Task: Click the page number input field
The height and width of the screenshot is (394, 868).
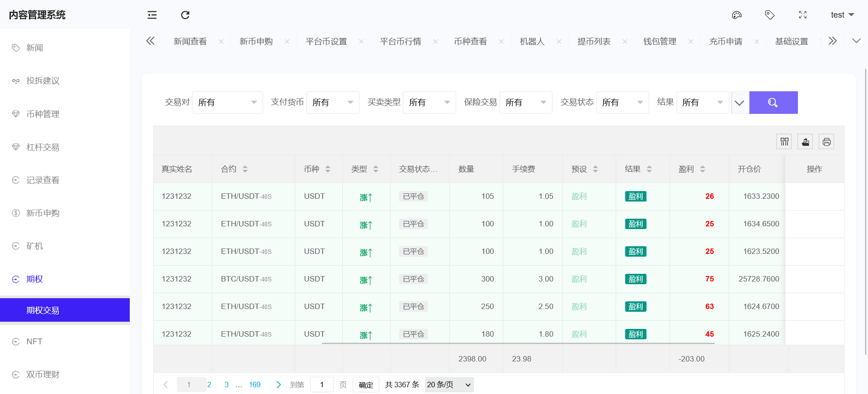Action: click(321, 385)
